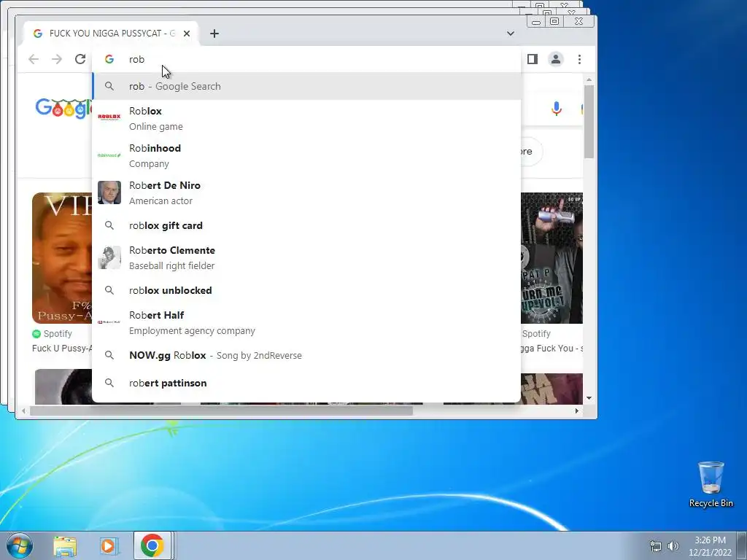Select Roberto Clemente suggestion
Screen dimensions: 747x560
[x=306, y=257]
